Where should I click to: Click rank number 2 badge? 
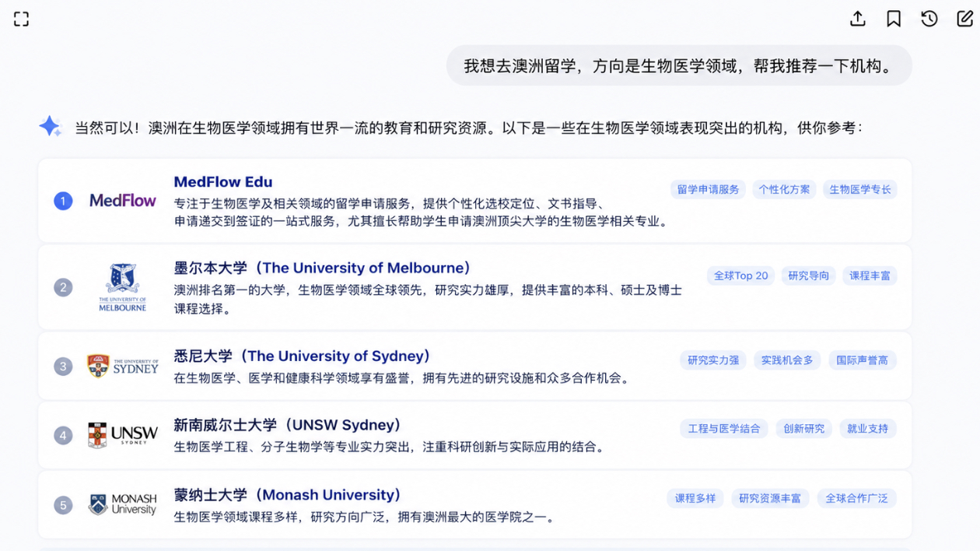pos(63,287)
